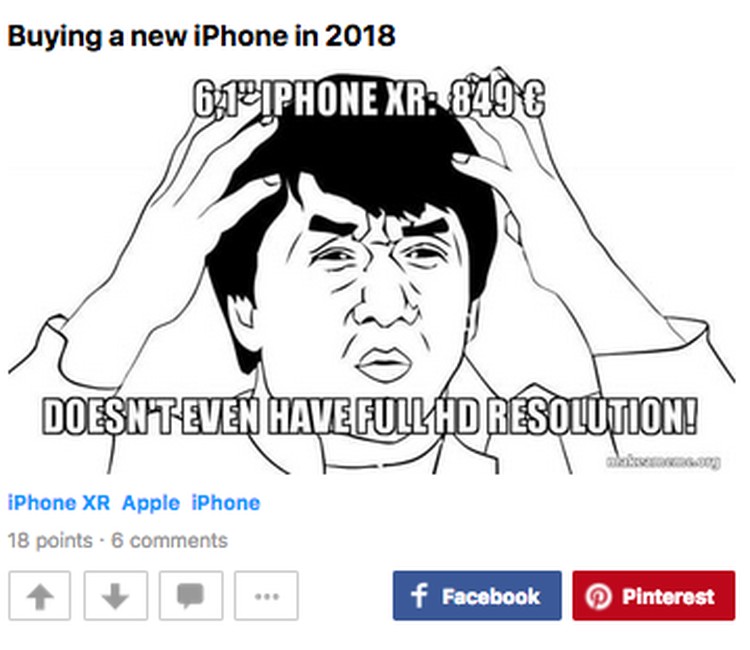Share post on Facebook
The width and height of the screenshot is (750, 650).
(x=477, y=595)
